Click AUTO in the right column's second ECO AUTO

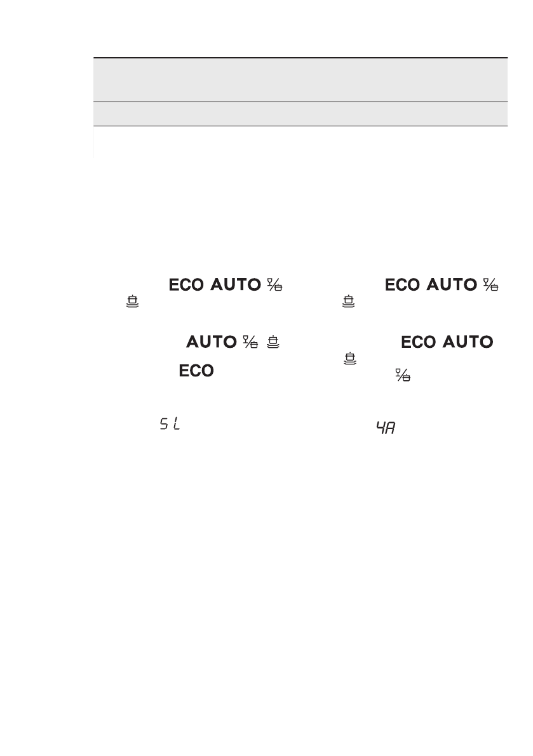[468, 342]
